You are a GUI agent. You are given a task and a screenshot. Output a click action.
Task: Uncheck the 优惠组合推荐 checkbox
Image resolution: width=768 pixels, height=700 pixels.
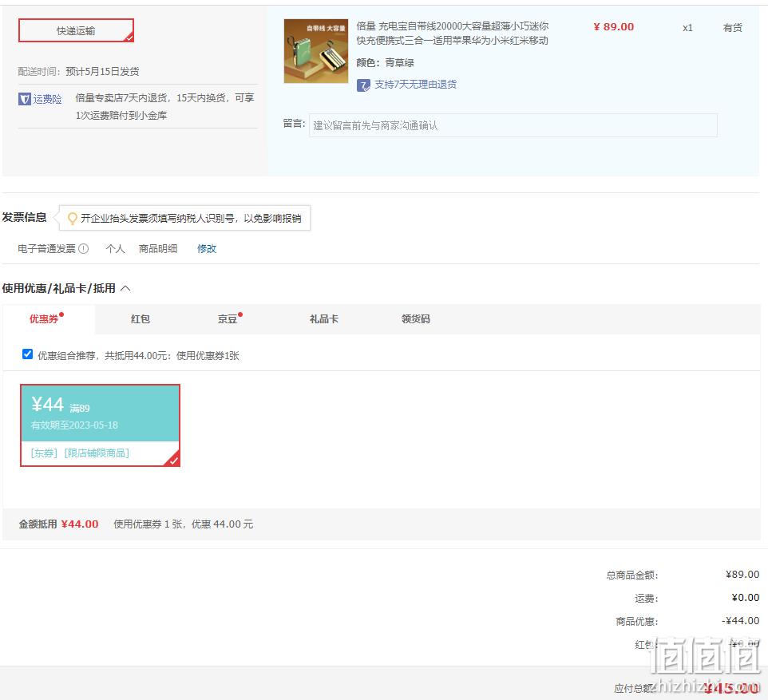(x=27, y=354)
